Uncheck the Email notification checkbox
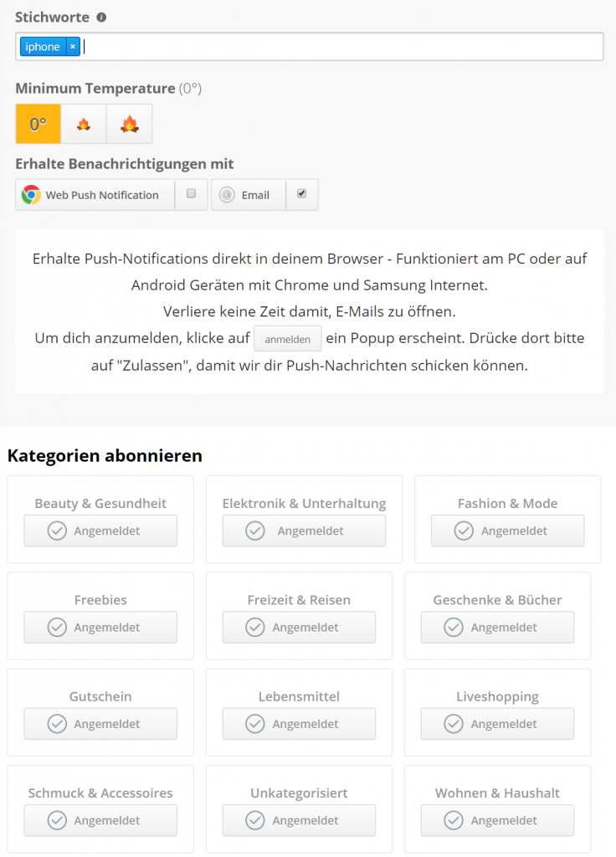 [x=301, y=194]
